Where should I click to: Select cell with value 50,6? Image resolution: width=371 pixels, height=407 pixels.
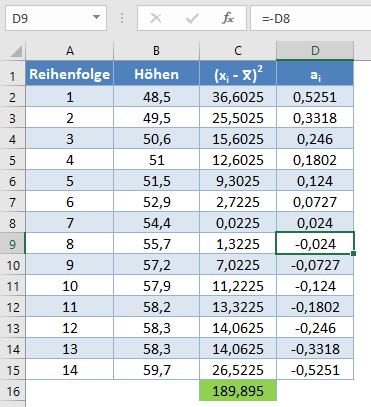coord(156,139)
